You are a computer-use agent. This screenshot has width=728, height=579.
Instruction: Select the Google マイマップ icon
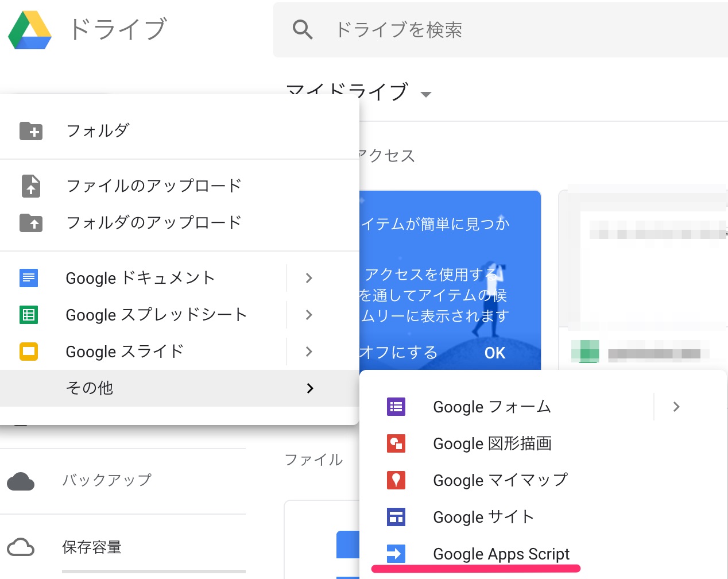tap(396, 480)
